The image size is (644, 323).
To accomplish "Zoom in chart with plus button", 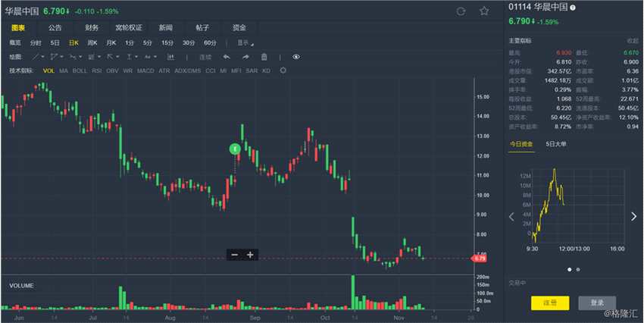I will pos(250,255).
